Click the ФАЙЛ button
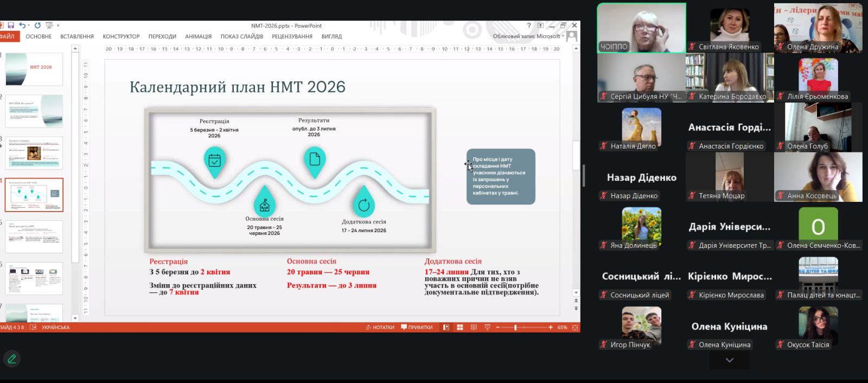Image resolution: width=868 pixels, height=383 pixels. (8, 36)
